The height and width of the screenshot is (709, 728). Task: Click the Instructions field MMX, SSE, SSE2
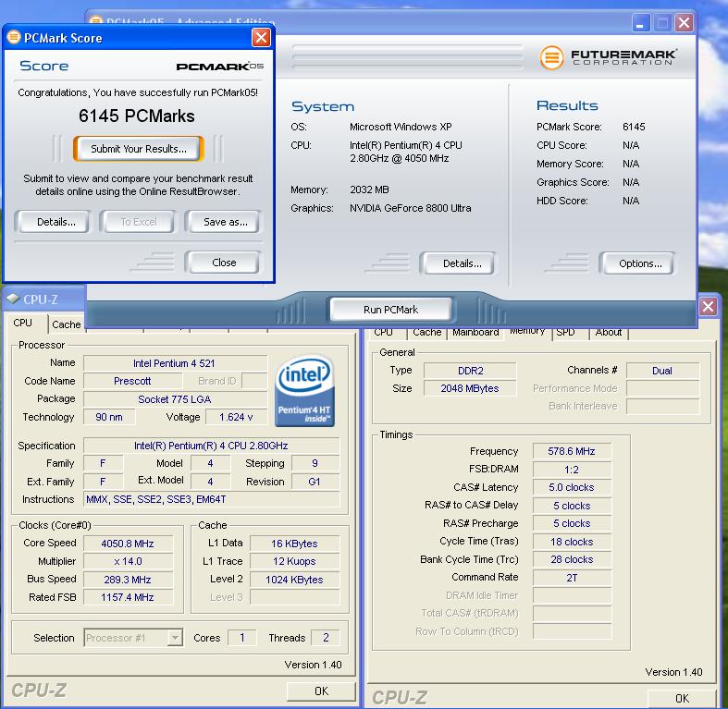(211, 499)
